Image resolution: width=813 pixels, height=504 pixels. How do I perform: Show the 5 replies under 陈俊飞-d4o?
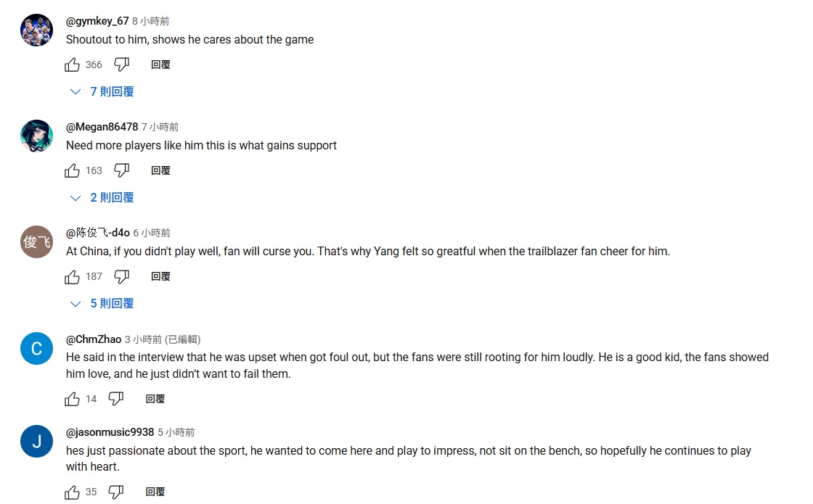102,304
